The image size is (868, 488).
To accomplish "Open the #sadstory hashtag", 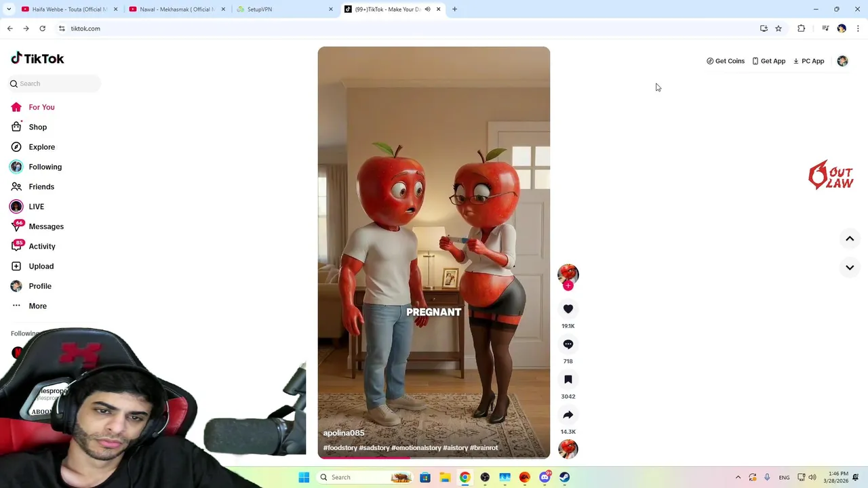I will tap(374, 448).
